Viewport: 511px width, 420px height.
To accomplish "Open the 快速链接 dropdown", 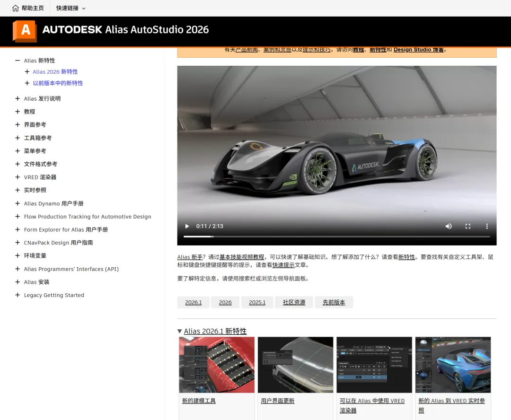I will 70,8.
